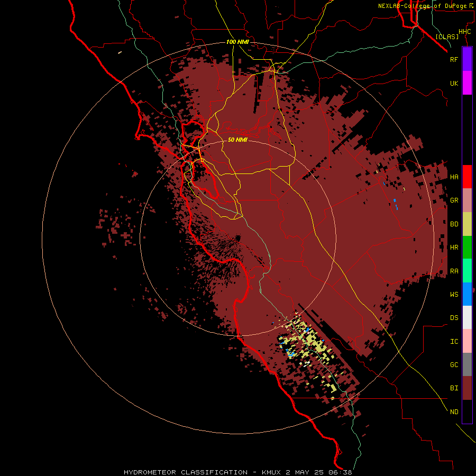
Task: Click the WS legend label
Action: pos(454,295)
